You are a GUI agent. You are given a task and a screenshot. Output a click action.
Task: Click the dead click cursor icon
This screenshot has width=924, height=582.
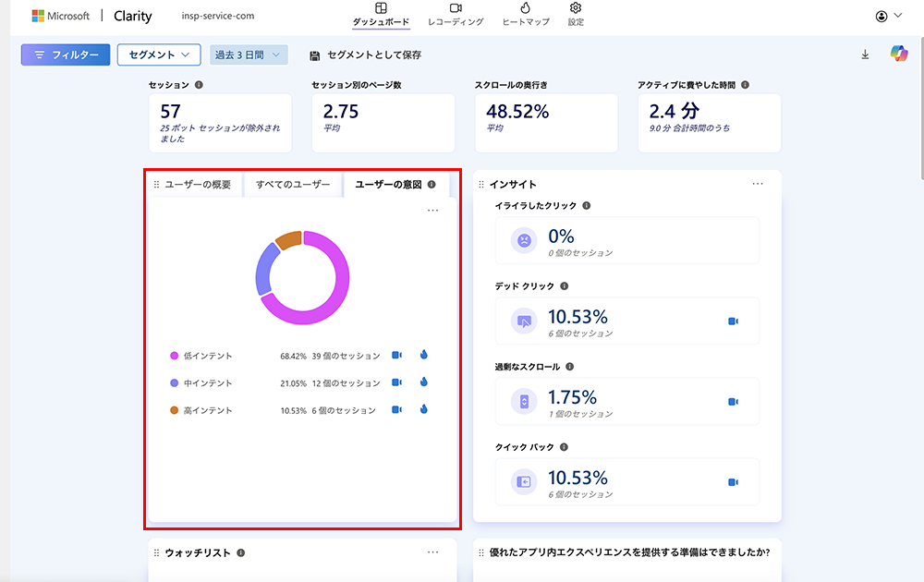(524, 321)
